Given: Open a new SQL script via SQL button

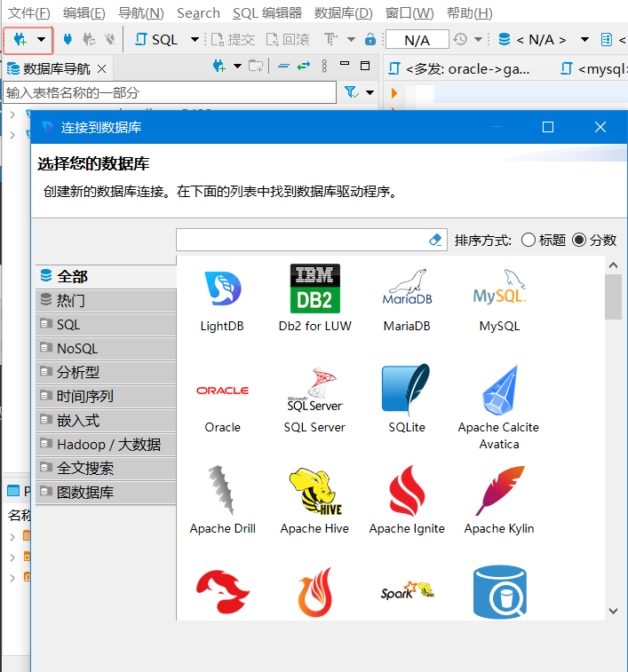Looking at the screenshot, I should pos(156,39).
